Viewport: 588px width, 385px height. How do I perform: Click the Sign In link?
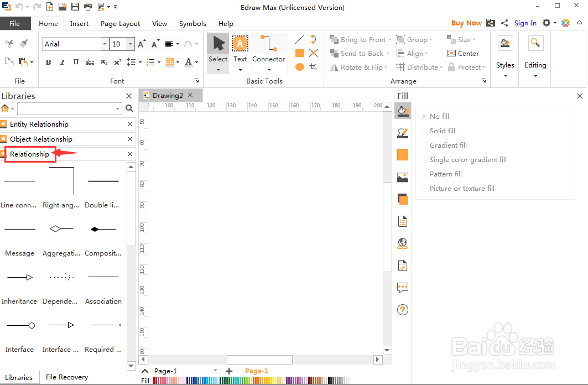pos(525,23)
